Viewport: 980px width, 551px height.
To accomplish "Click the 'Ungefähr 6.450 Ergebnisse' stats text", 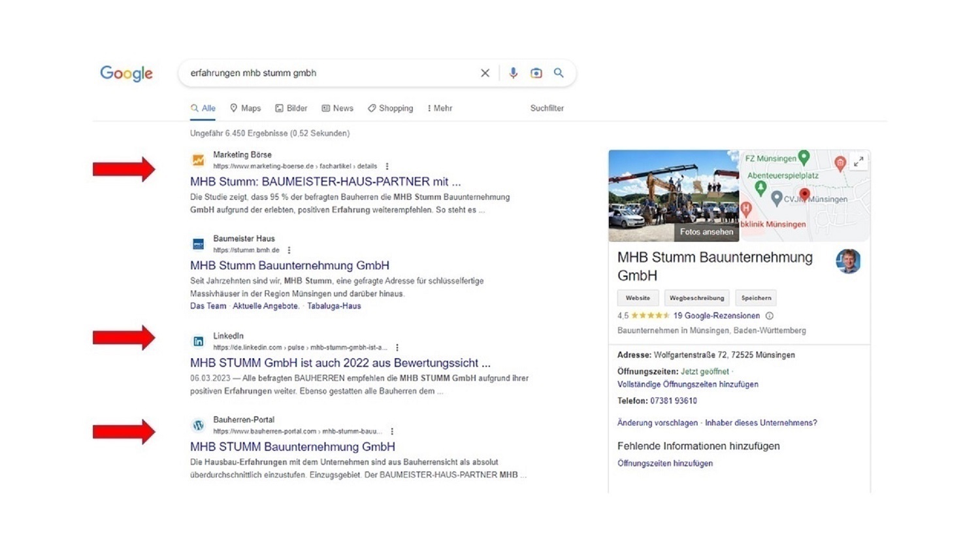I will (x=270, y=133).
